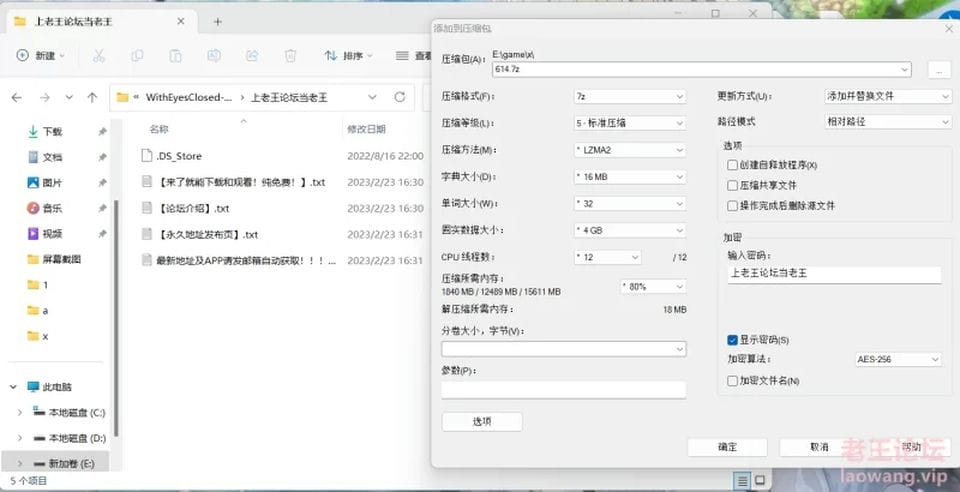Click the Cut scissors icon in Explorer toolbar
Screen dimensions: 960x492
click(x=99, y=56)
